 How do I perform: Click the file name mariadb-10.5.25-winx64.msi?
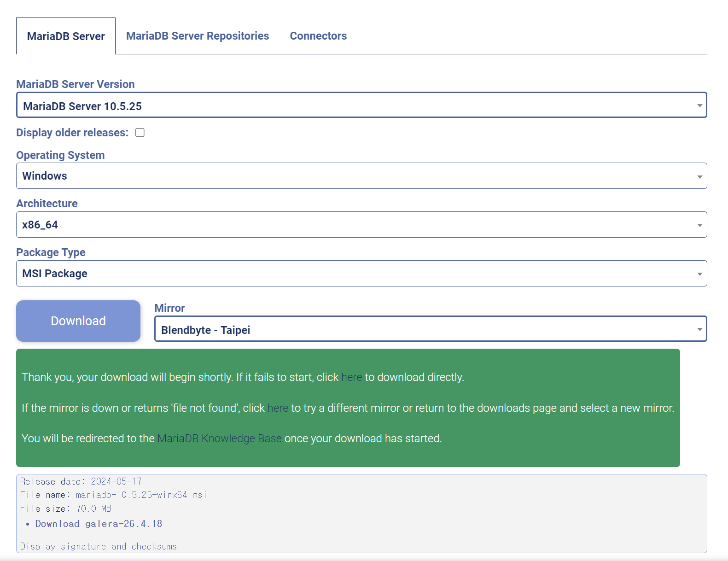coord(141,495)
